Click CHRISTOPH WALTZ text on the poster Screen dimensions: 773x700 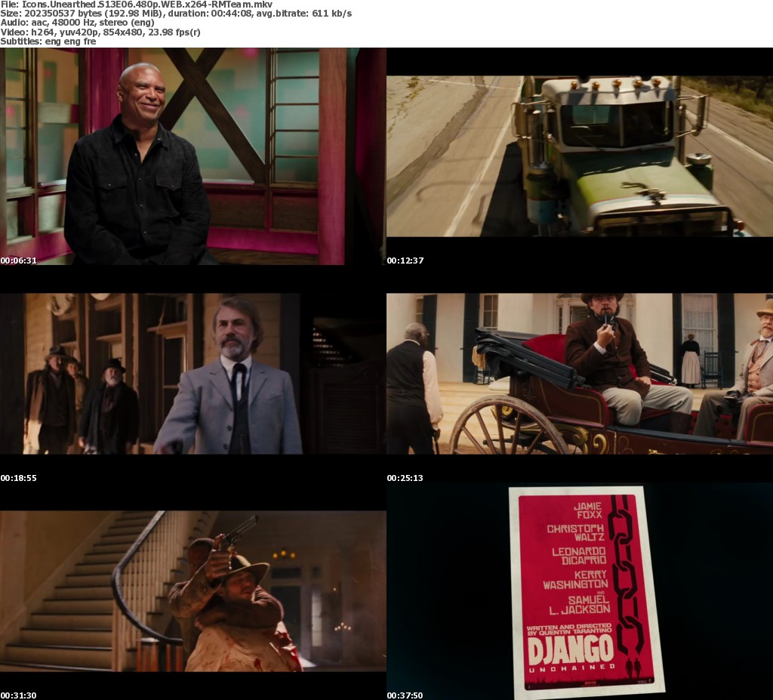pos(576,533)
